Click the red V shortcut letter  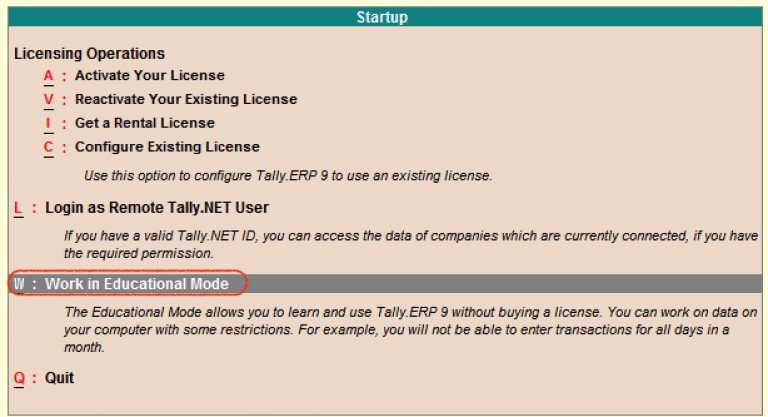[48, 99]
